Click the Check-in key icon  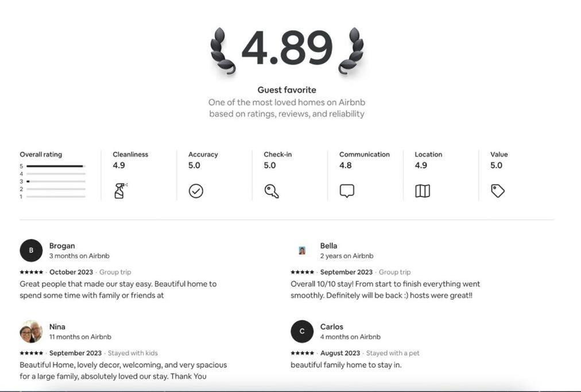272,191
